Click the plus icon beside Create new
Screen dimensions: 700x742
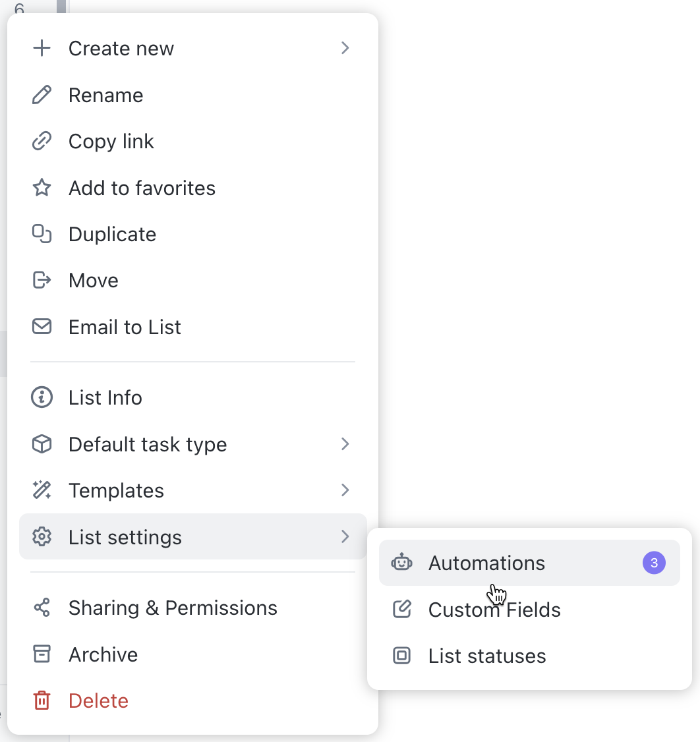coord(42,47)
